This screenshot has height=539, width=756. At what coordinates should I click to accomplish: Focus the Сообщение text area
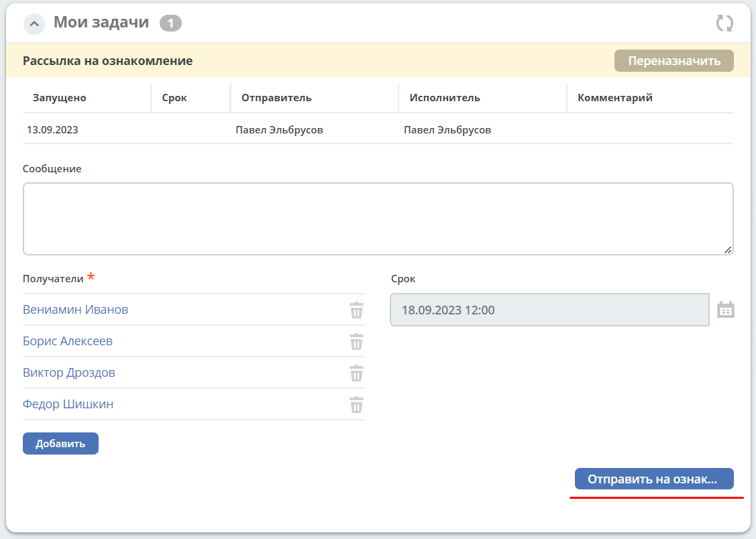tap(378, 219)
